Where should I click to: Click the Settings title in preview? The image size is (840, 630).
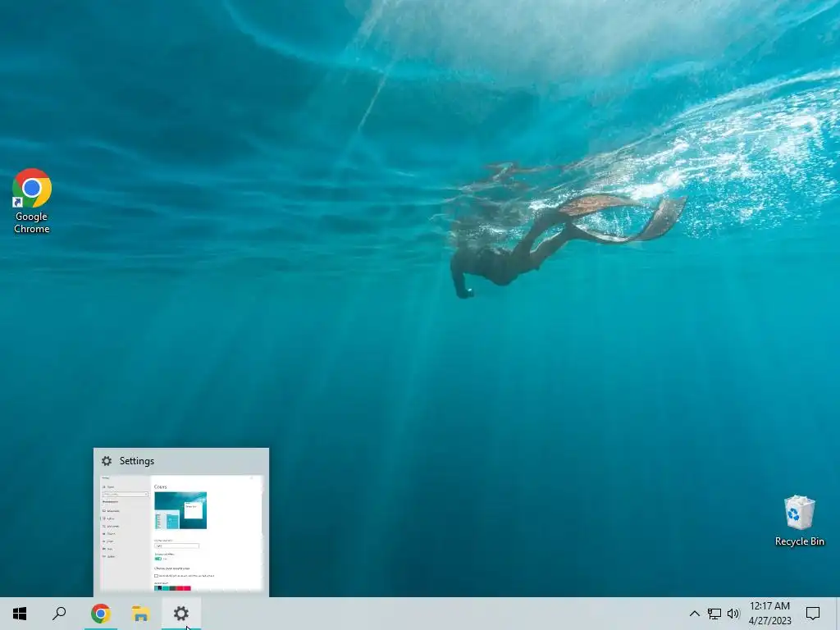click(x=137, y=461)
